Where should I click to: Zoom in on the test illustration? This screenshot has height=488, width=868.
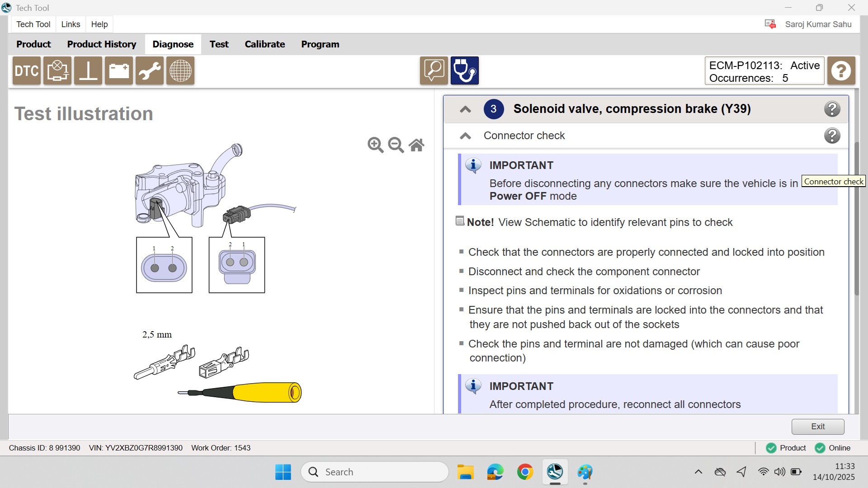coord(375,145)
